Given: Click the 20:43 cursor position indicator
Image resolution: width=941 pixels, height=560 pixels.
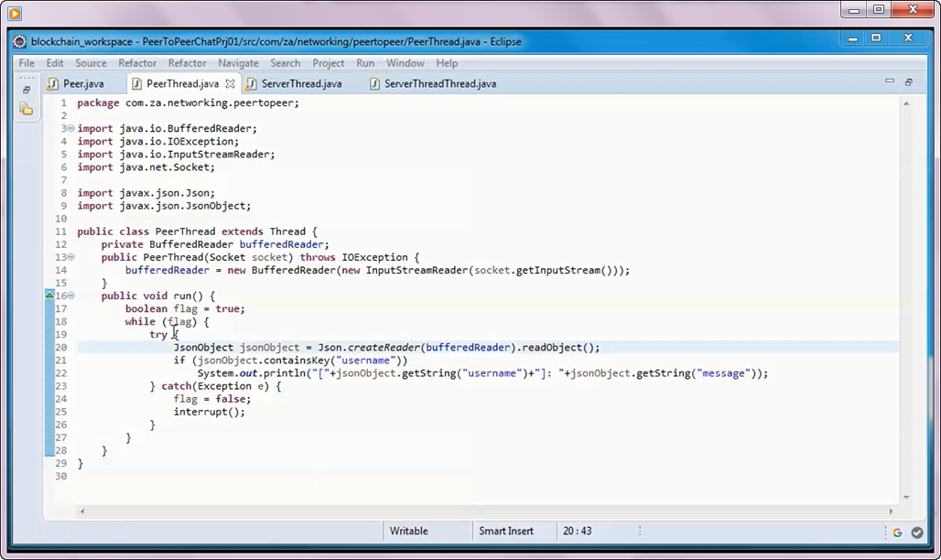Looking at the screenshot, I should [579, 532].
